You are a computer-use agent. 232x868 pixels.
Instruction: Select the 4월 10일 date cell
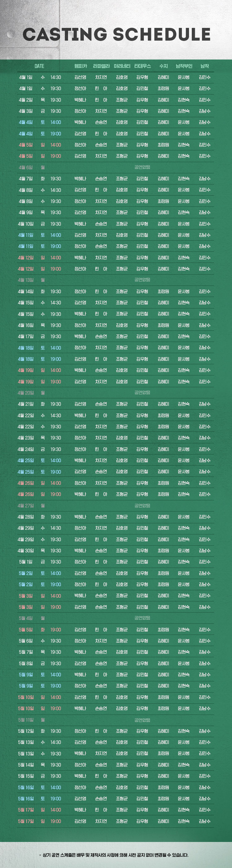26,224
